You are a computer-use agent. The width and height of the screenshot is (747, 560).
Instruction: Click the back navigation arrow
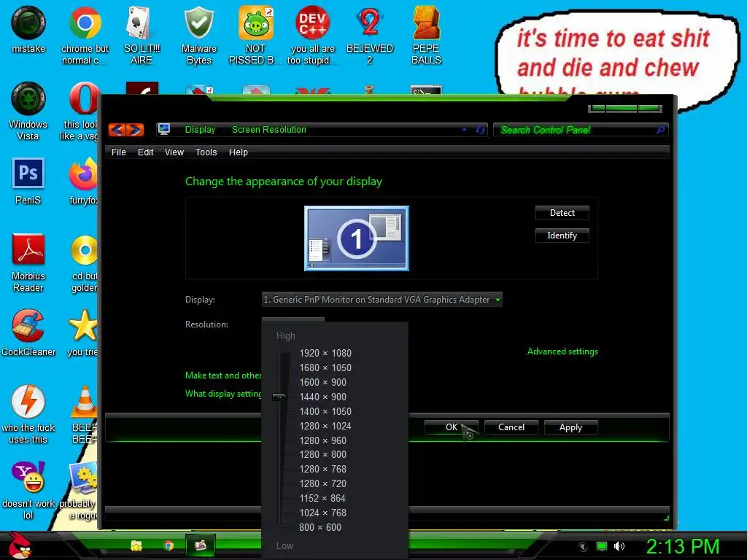tap(117, 130)
